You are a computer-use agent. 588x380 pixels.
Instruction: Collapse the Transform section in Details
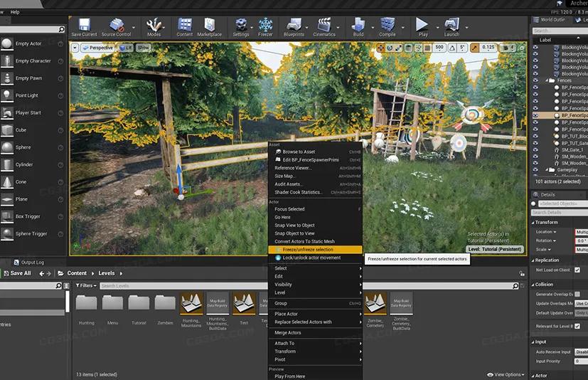click(x=533, y=222)
